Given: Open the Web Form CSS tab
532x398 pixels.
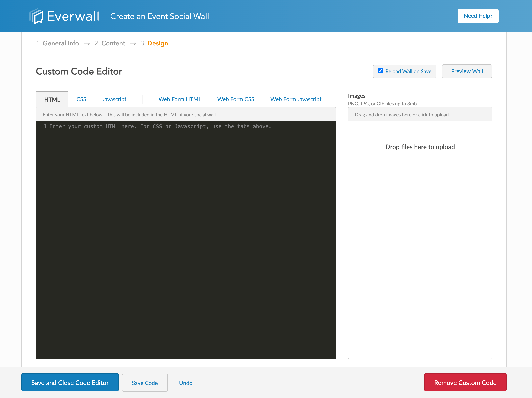Looking at the screenshot, I should tap(235, 99).
